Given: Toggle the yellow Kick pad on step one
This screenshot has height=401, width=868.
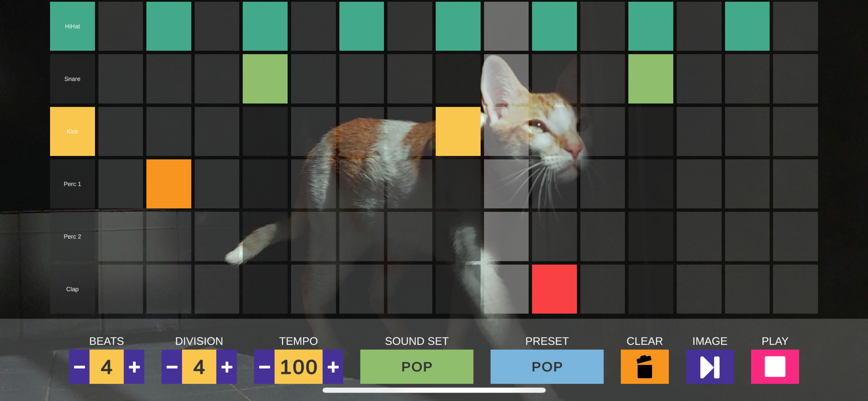Looking at the screenshot, I should tap(72, 131).
